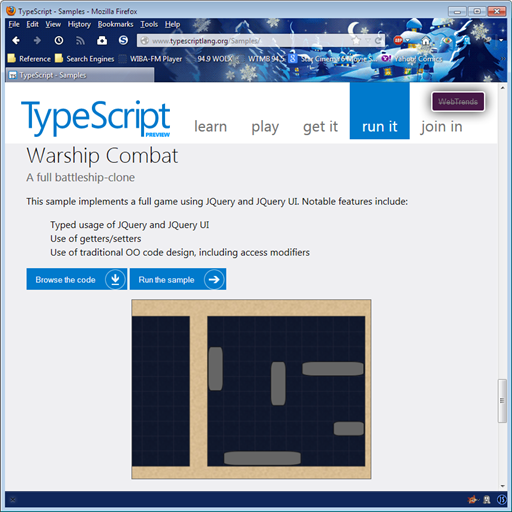512x512 pixels.
Task: Click the Warship Combat game screenshot
Action: point(251,389)
